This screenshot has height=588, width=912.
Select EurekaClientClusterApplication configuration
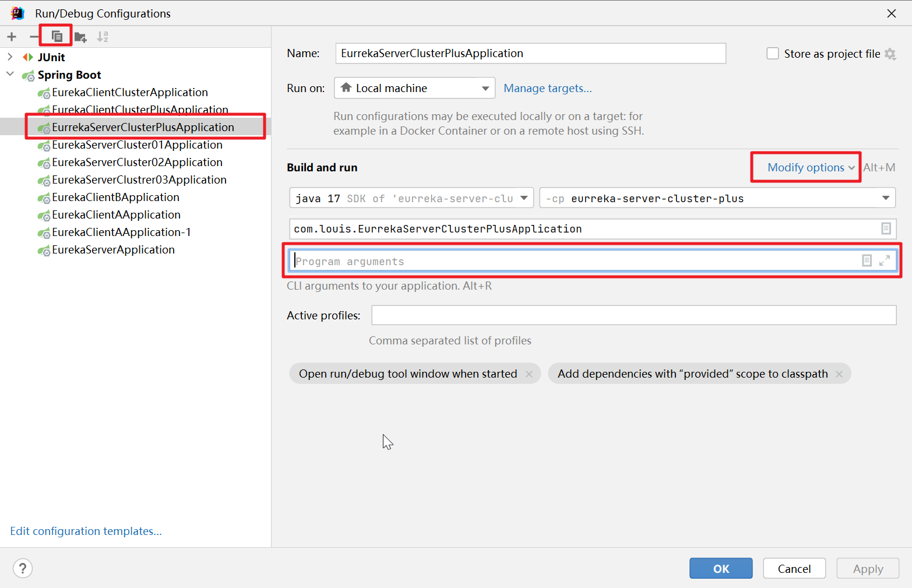pyautogui.click(x=129, y=92)
